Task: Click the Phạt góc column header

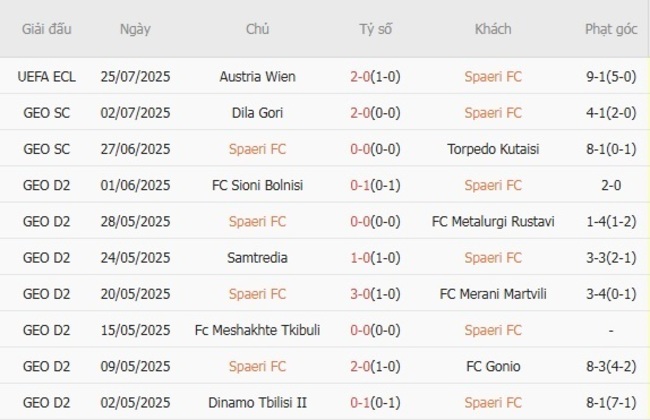Action: (x=610, y=29)
